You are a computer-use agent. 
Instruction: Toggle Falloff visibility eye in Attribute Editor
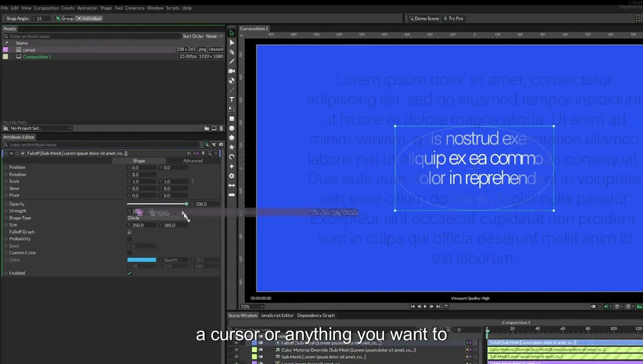(x=11, y=153)
